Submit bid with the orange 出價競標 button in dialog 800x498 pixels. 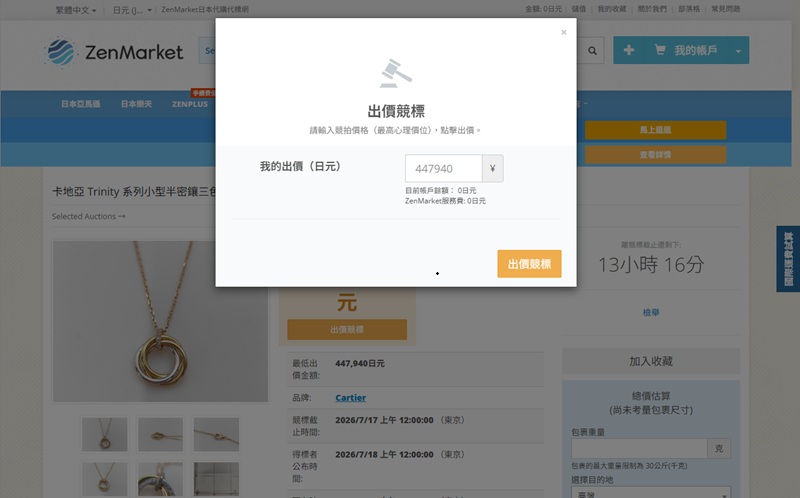click(529, 264)
